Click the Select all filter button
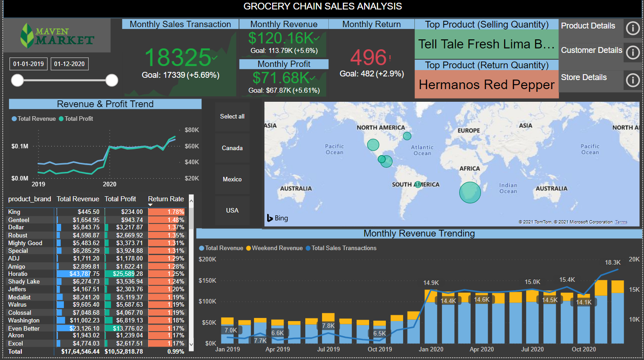Screen dimensions: 644x360 tap(232, 116)
